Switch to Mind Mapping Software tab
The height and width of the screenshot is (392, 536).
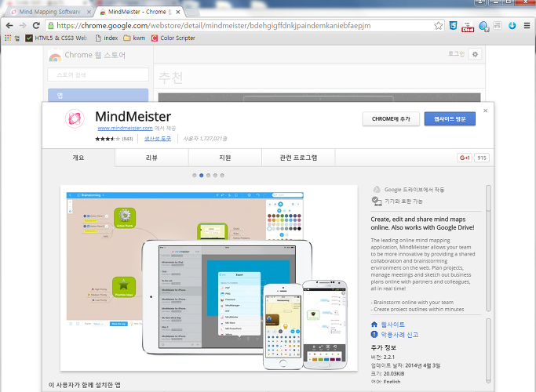(49, 12)
